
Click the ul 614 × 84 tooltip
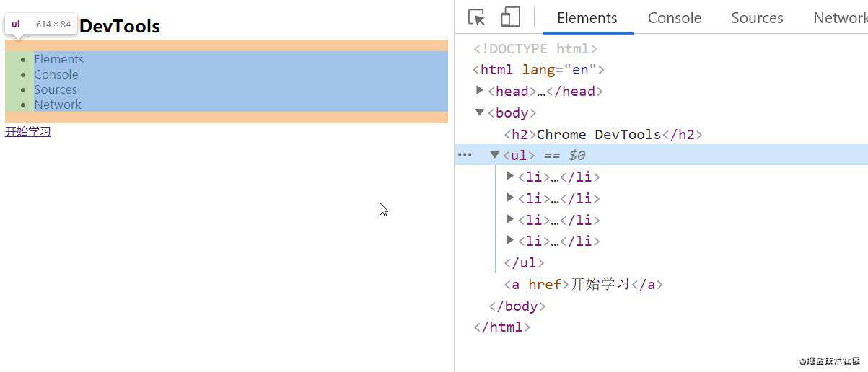[x=41, y=25]
